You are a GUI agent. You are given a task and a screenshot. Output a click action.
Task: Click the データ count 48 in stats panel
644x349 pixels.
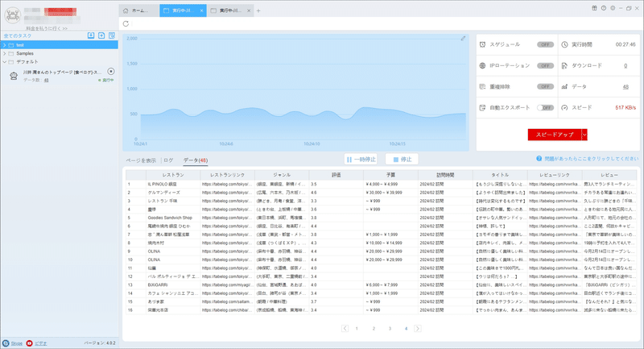click(625, 87)
